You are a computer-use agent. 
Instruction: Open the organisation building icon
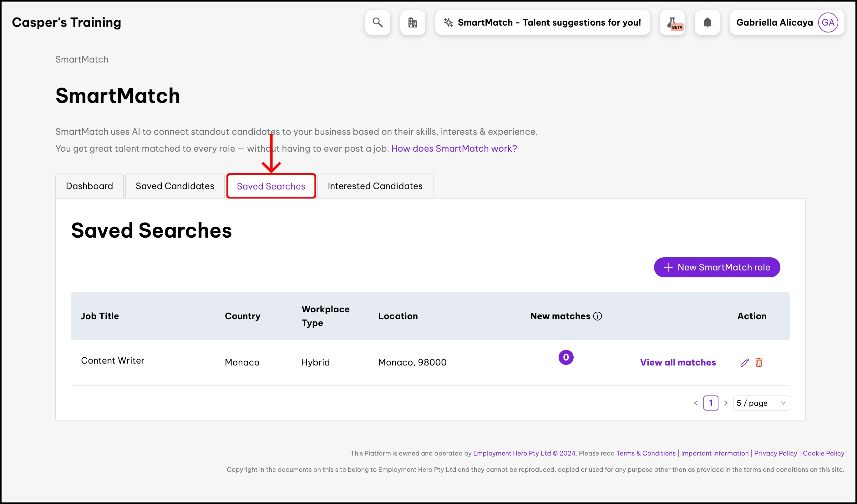coord(413,23)
